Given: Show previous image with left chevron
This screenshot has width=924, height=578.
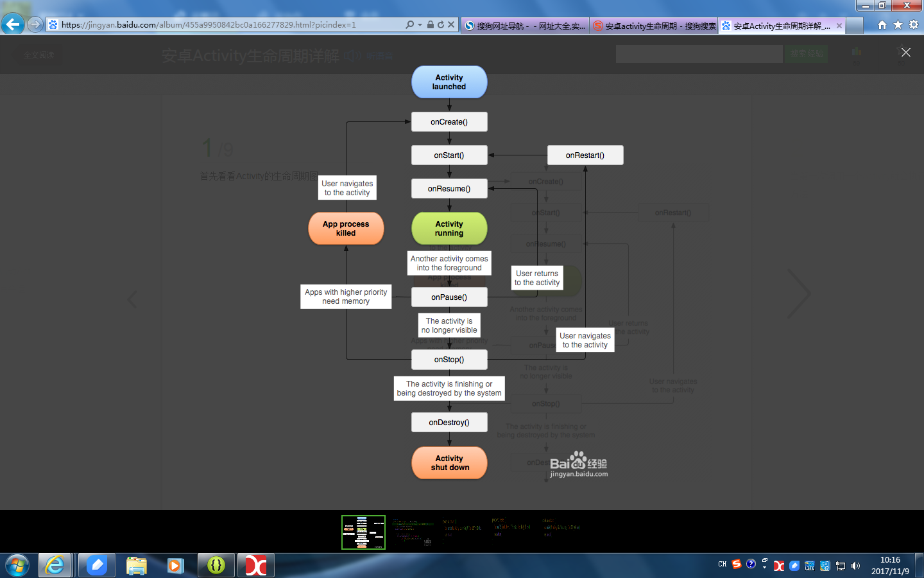Looking at the screenshot, I should tap(132, 299).
